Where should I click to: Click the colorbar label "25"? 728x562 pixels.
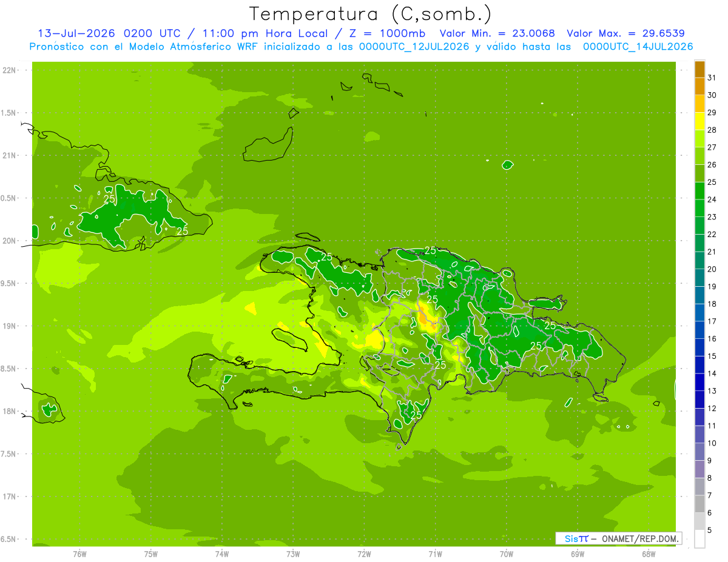712,182
